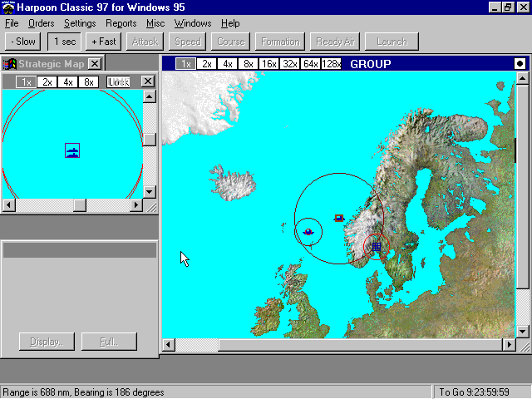Set Strategic Map zoom to 2x
The width and height of the screenshot is (532, 399).
point(47,82)
